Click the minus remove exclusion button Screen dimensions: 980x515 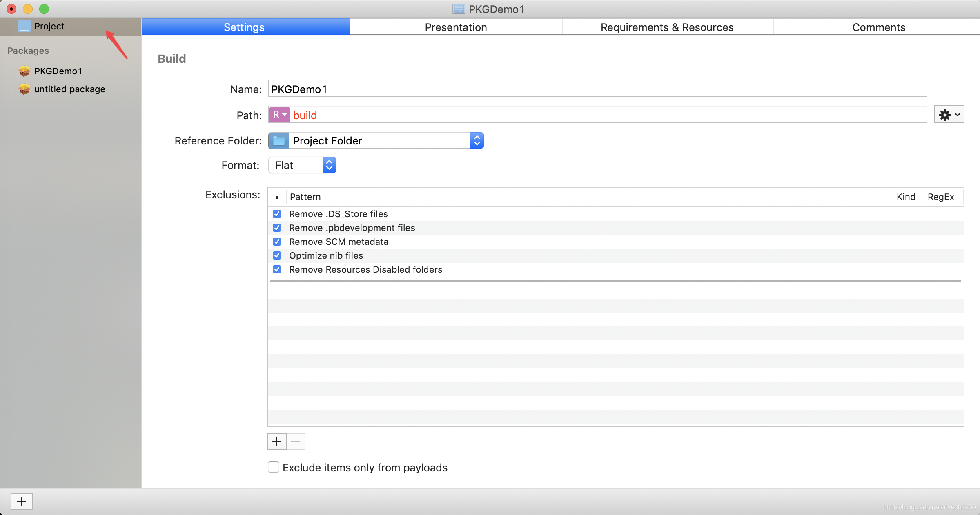pos(296,442)
